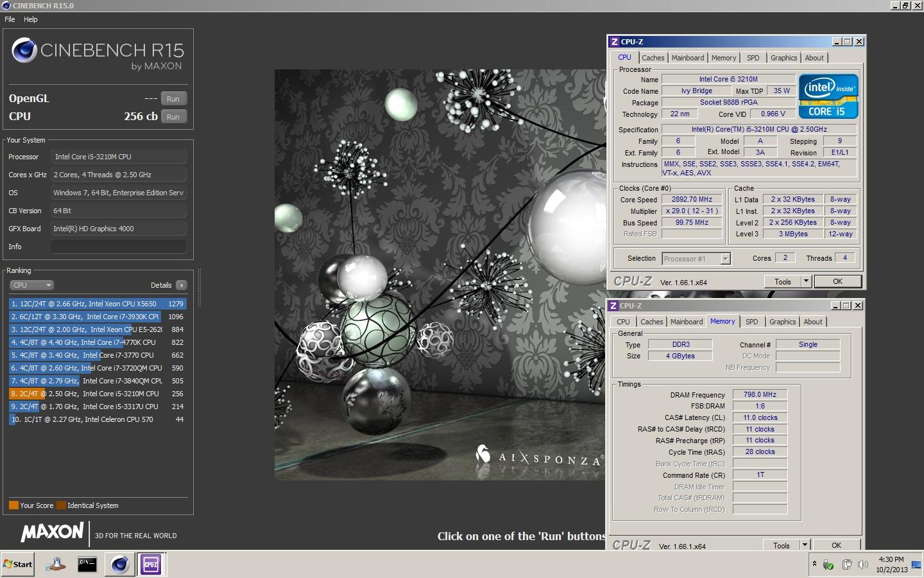Click the memory Size value 4 GBytes
Screen dimensions: 924x578
[x=680, y=356]
